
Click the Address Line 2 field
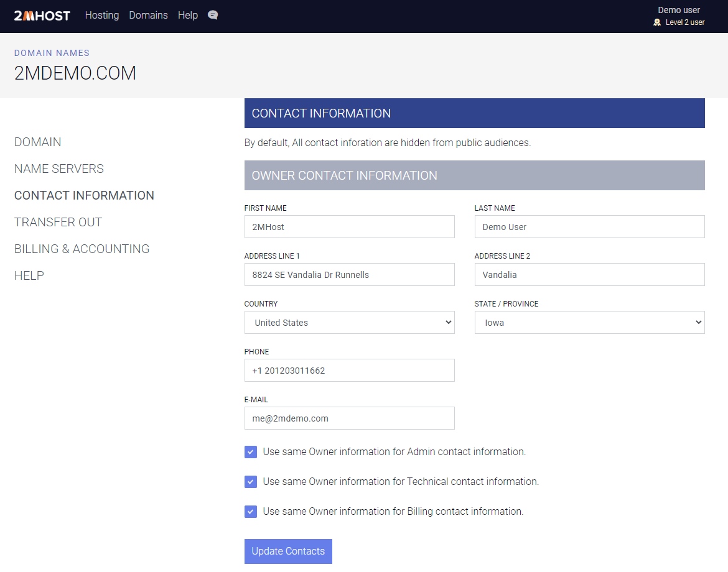589,275
